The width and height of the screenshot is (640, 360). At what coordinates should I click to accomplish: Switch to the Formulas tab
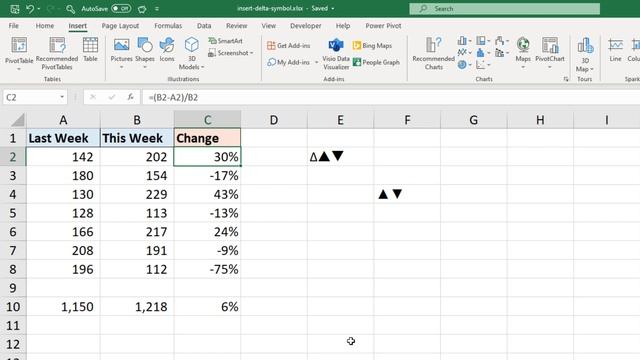pyautogui.click(x=168, y=26)
